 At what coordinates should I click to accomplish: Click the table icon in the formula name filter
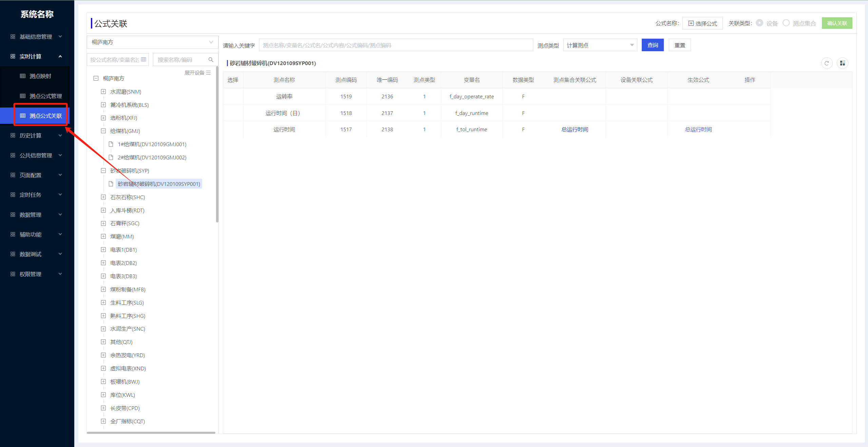click(x=144, y=60)
